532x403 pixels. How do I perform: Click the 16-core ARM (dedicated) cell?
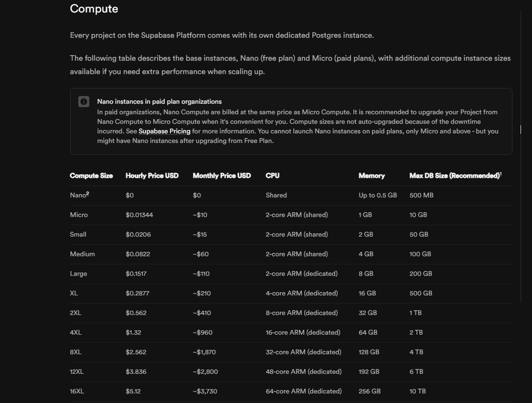303,332
